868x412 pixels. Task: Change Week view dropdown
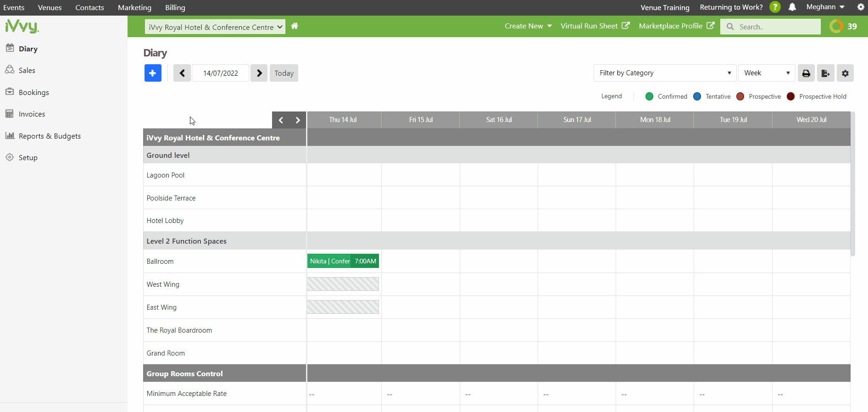coord(767,73)
